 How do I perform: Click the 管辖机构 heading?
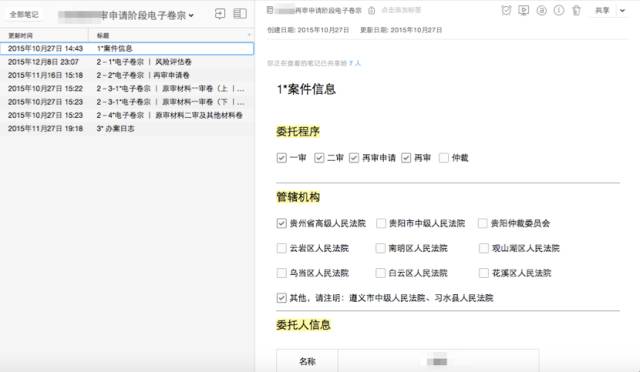click(298, 197)
